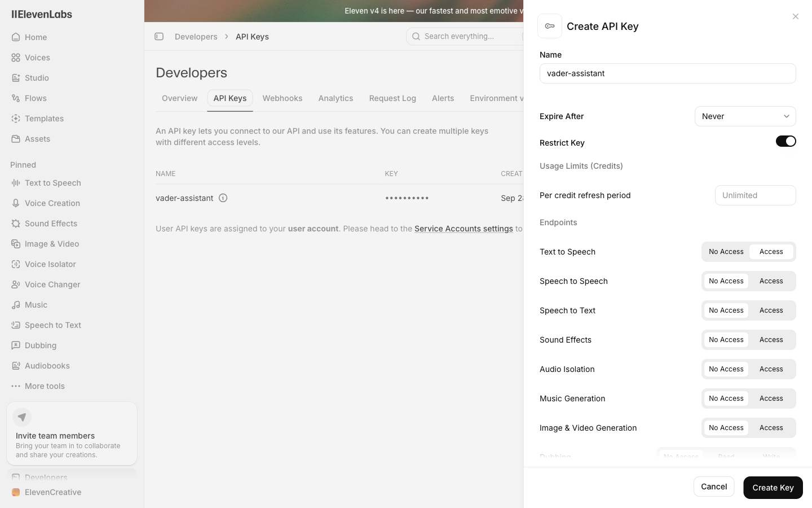Click info icon next to vader-assistant key
812x508 pixels.
(223, 198)
